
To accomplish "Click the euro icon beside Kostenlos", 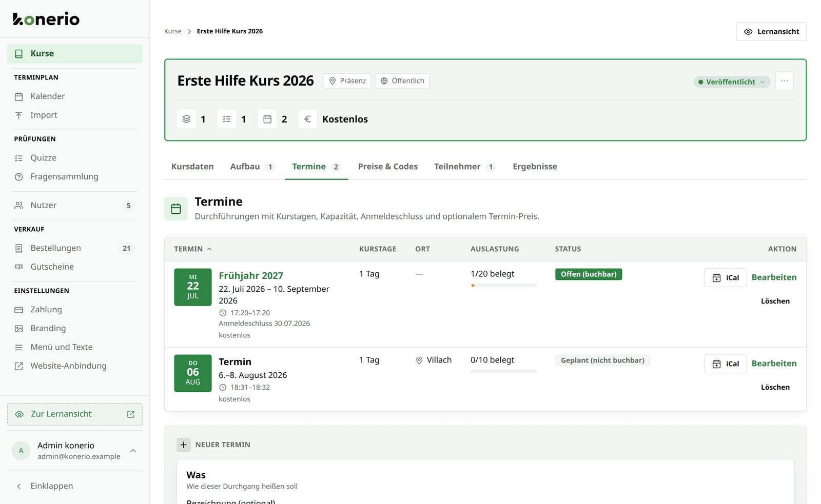I will [308, 119].
